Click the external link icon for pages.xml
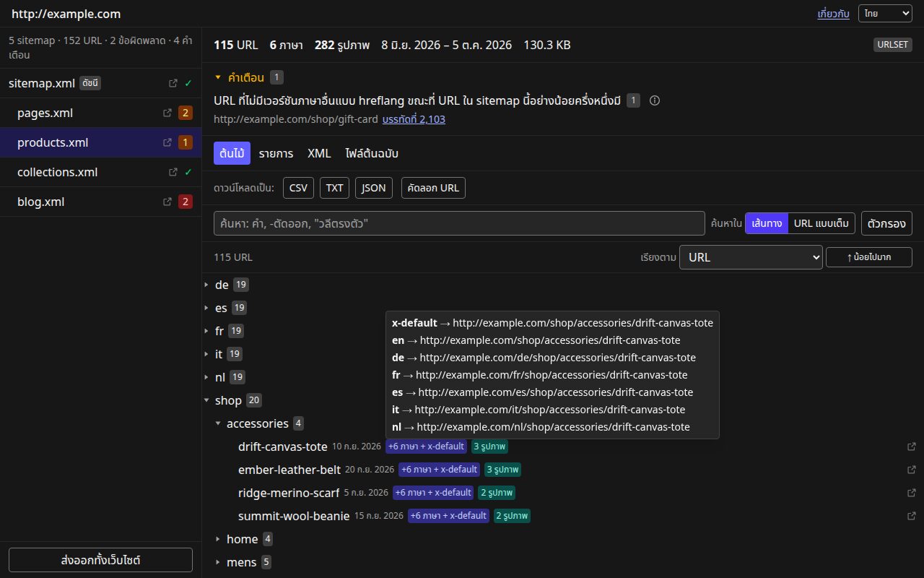 (168, 113)
